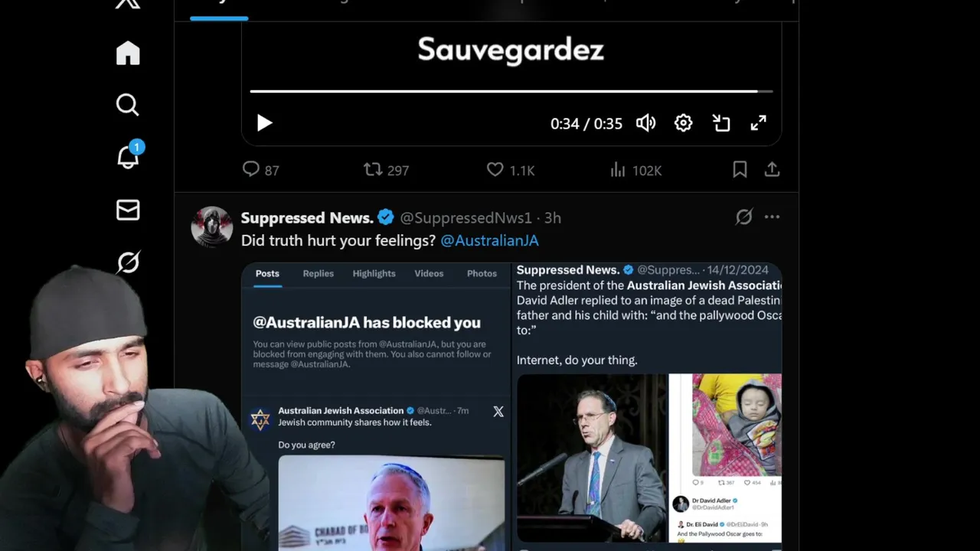The height and width of the screenshot is (551, 980).
Task: Repost the video tweet with 297 reposts
Action: pos(386,170)
